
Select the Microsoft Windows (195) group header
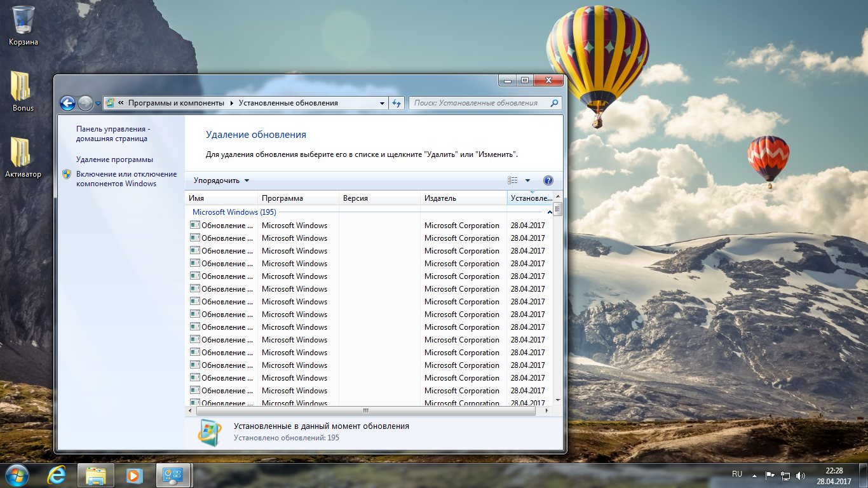(x=234, y=212)
